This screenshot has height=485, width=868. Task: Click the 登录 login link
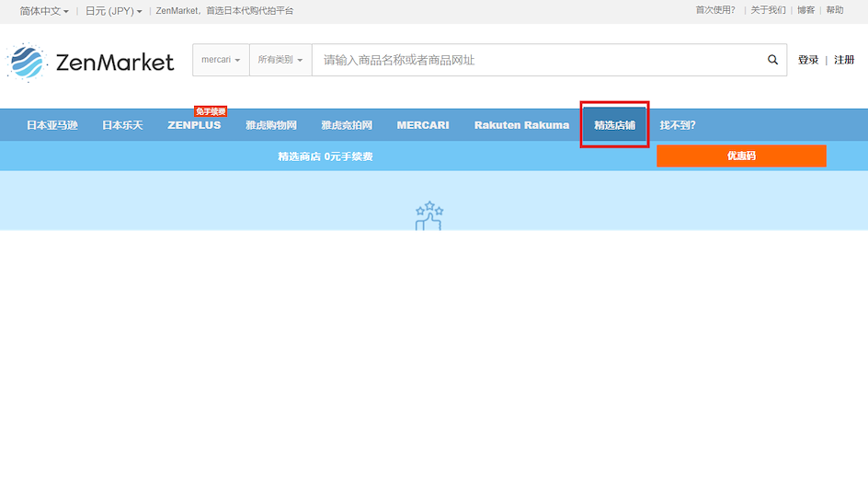pos(807,60)
